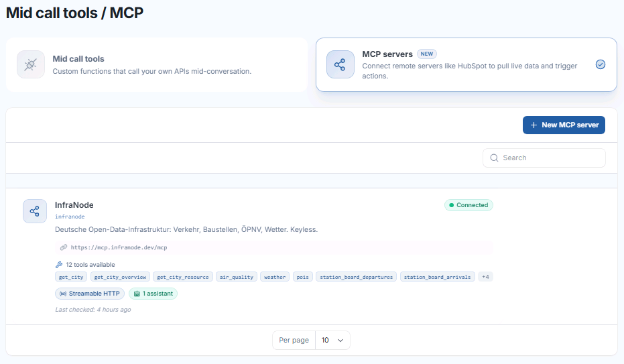Click the Mid call tools plug icon
This screenshot has height=364, width=624.
[x=31, y=64]
